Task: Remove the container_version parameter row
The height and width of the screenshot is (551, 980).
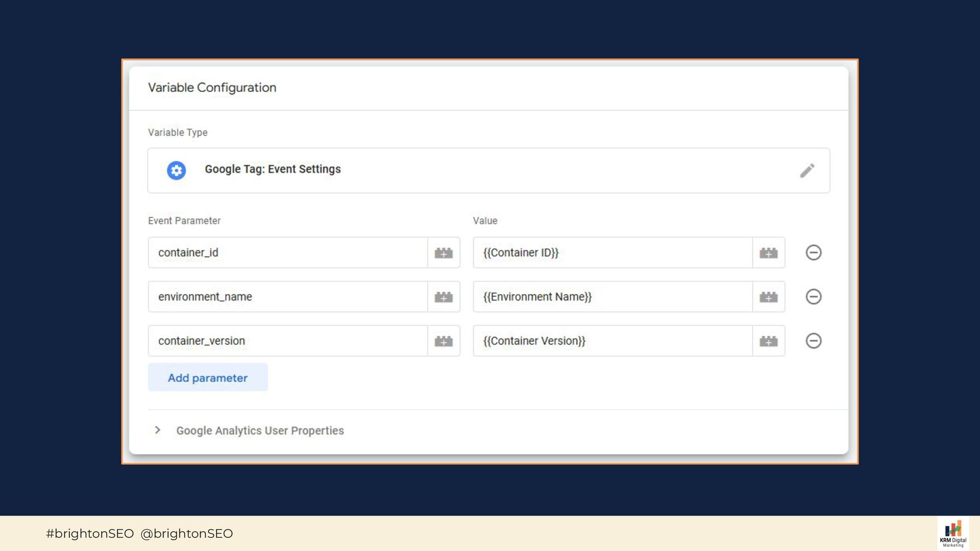Action: click(x=814, y=341)
